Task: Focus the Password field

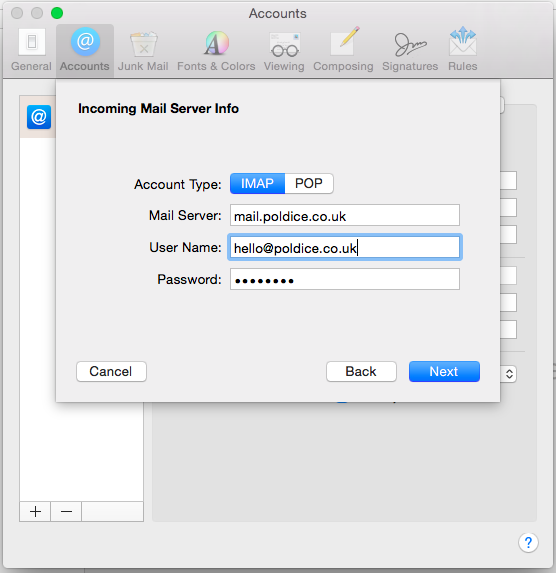Action: pyautogui.click(x=345, y=280)
